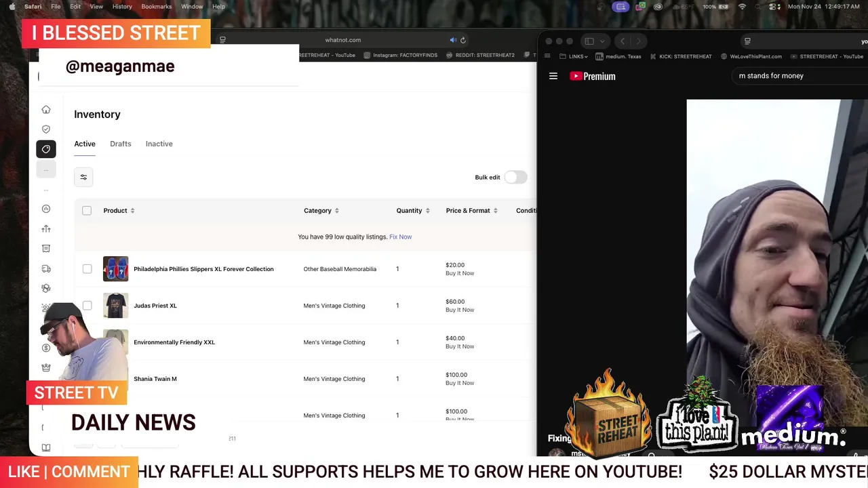Sort by the Category column arrows
Viewport: 868px width, 488px height.
pyautogui.click(x=337, y=211)
